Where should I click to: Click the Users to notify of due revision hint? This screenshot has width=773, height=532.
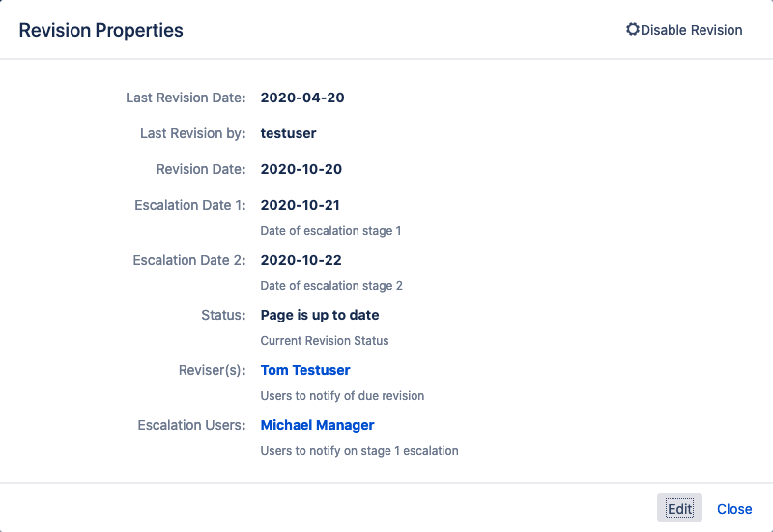point(342,396)
